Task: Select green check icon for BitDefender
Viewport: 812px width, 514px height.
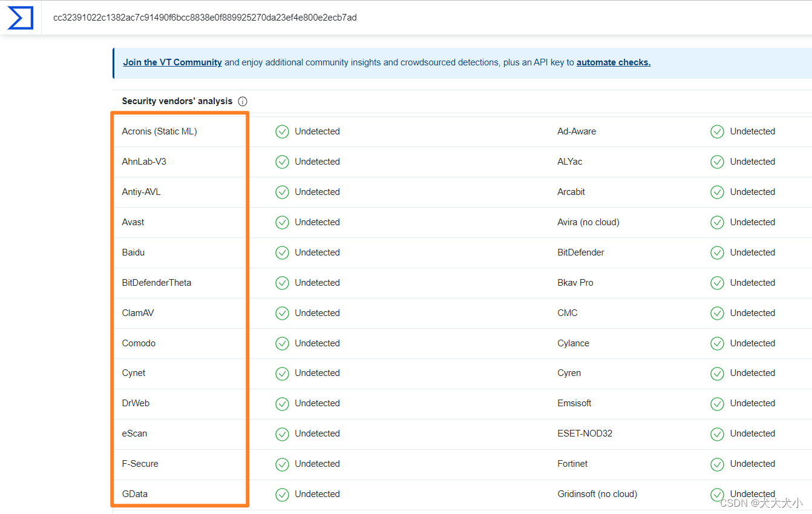Action: pos(717,252)
